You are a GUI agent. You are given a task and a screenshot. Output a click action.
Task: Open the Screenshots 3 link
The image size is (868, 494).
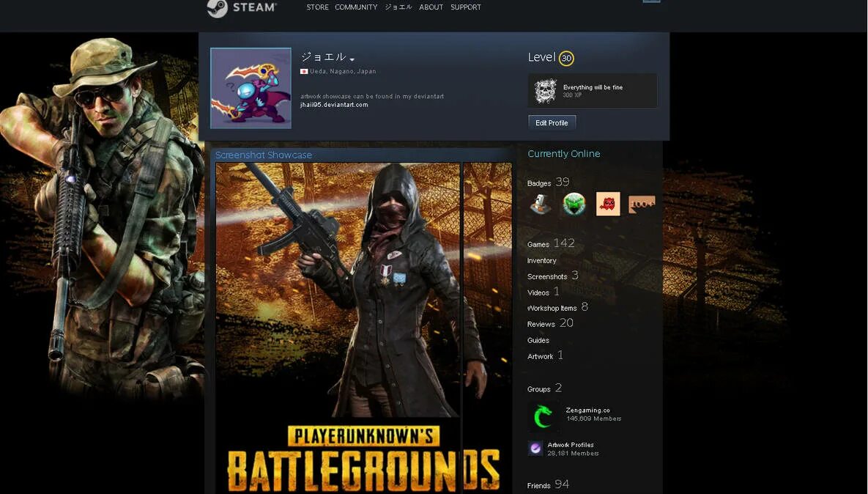[552, 276]
